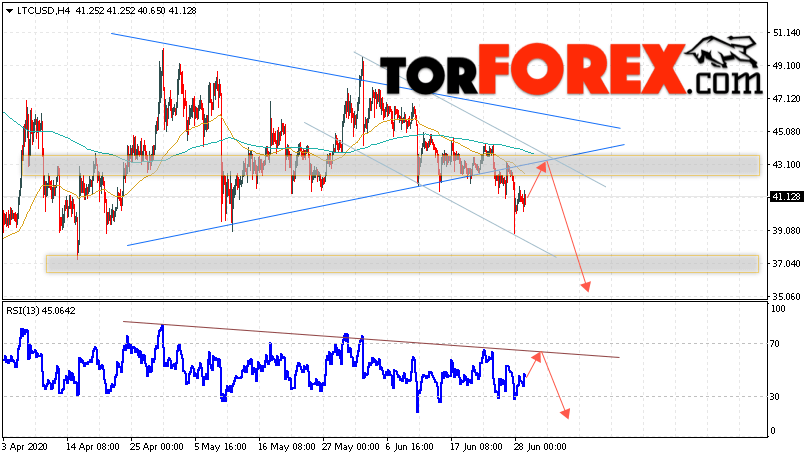This screenshot has width=808, height=458.
Task: Click the RSI scale value 100
Action: tap(779, 309)
